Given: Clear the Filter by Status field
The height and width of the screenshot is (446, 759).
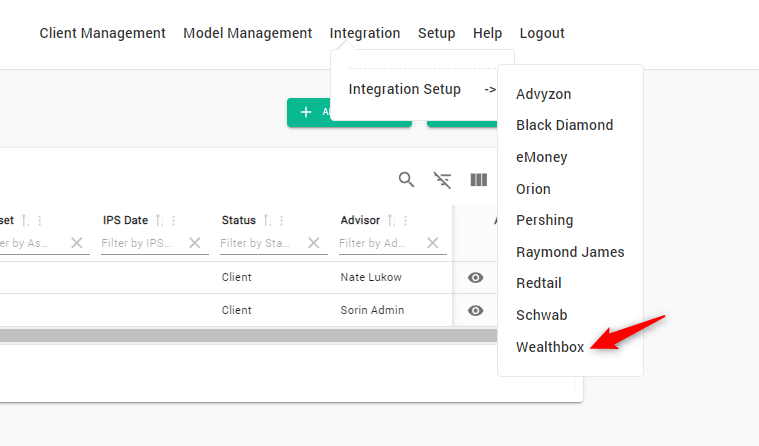Looking at the screenshot, I should (x=314, y=243).
